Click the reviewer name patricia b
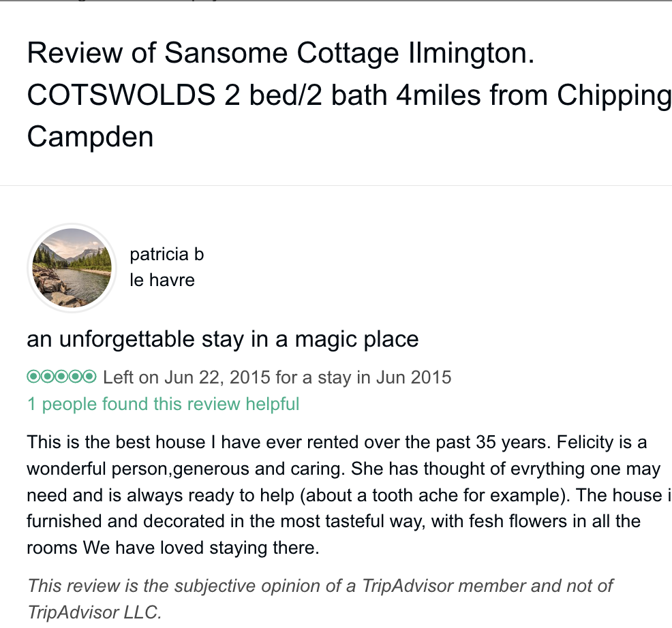Screen dimensions: 672x628 pos(166,254)
